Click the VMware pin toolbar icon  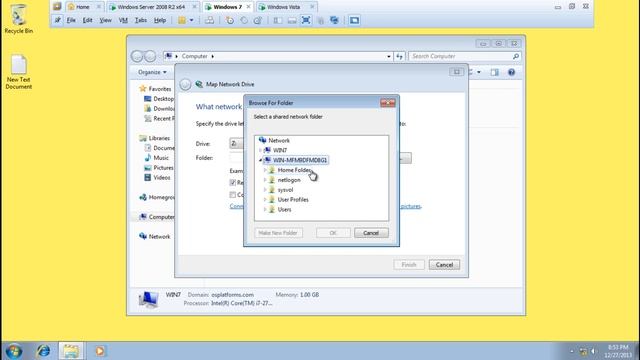coord(58,20)
